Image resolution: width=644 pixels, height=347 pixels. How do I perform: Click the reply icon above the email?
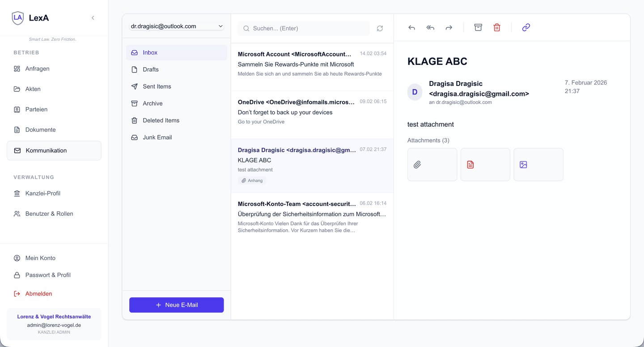point(411,27)
